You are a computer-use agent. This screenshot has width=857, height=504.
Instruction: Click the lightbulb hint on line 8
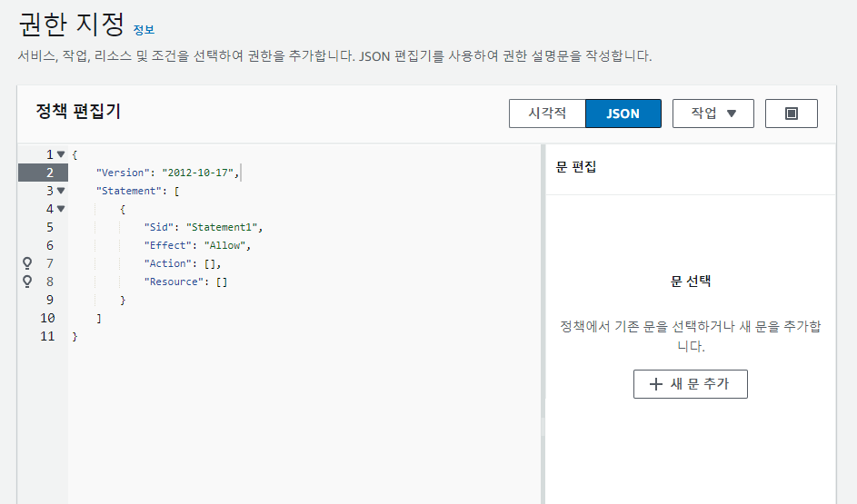pyautogui.click(x=26, y=282)
